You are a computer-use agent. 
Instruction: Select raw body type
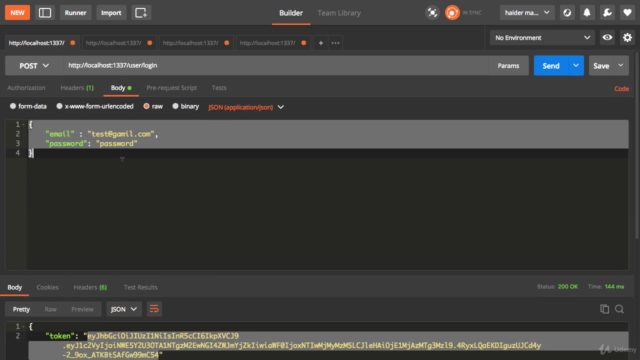coord(153,106)
